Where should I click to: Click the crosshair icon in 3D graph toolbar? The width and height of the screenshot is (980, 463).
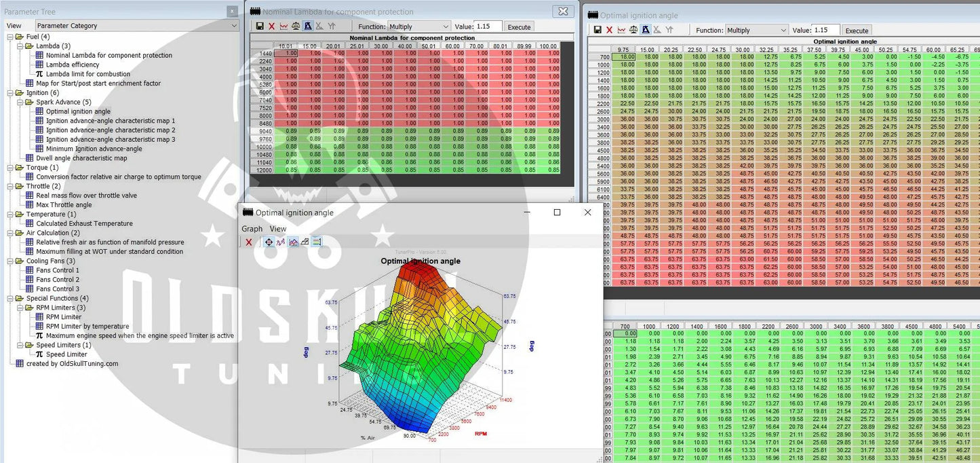tap(269, 242)
